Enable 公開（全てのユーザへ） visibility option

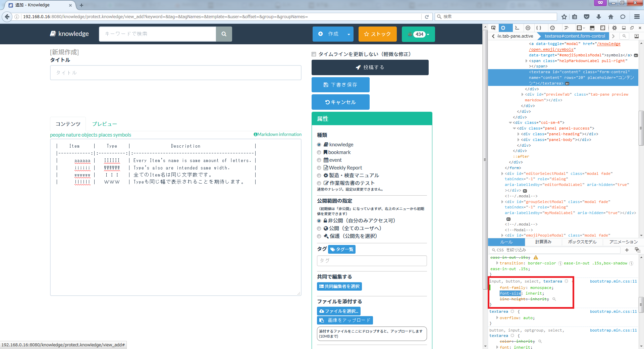click(x=319, y=228)
